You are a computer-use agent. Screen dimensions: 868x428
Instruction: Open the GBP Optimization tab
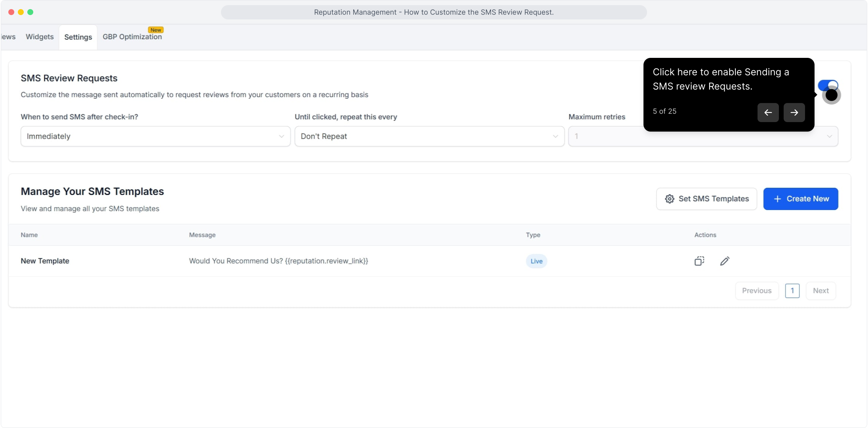click(x=132, y=37)
